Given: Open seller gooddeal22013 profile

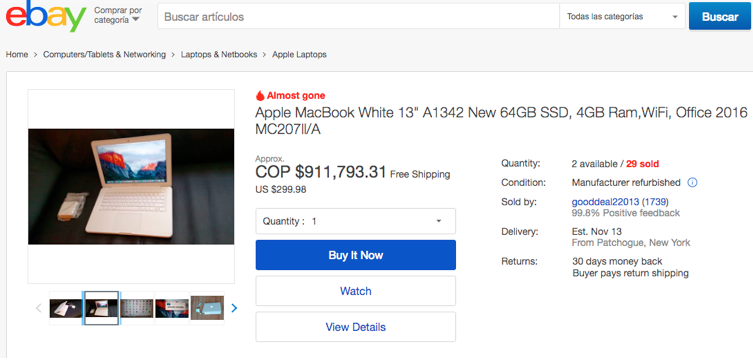Looking at the screenshot, I should [606, 202].
